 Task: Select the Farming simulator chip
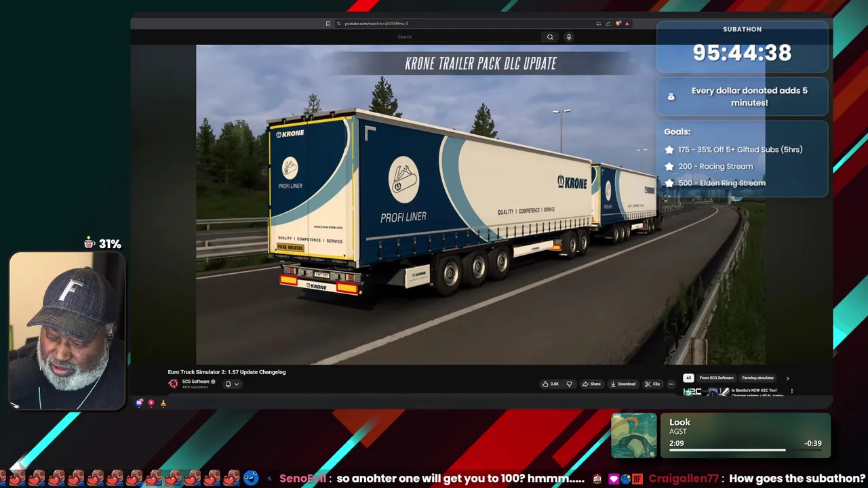(x=757, y=378)
